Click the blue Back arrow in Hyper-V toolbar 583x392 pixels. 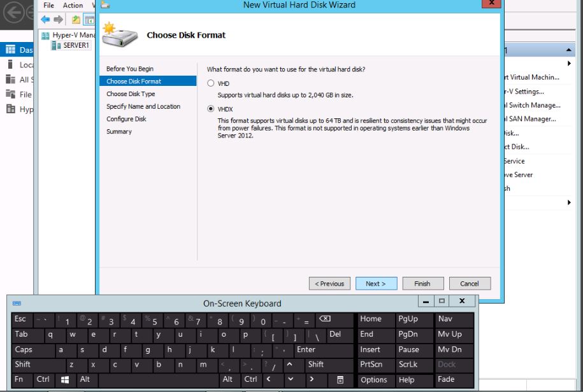pos(45,20)
